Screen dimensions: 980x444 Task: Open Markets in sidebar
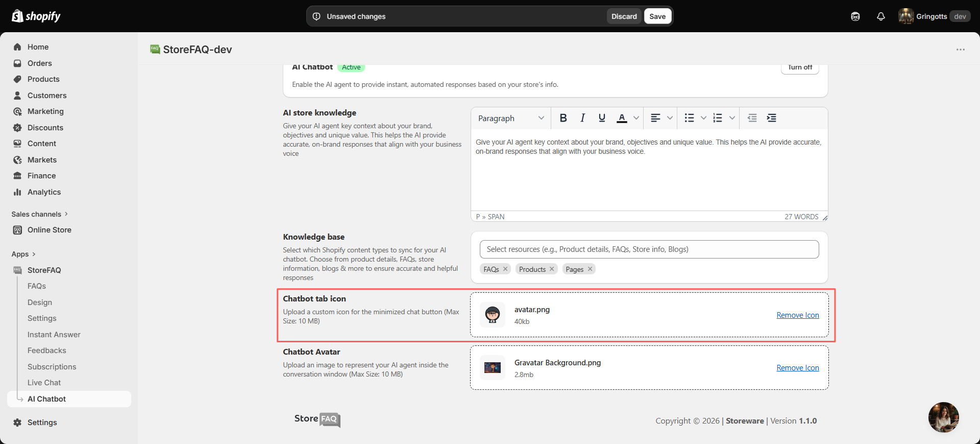tap(69, 160)
